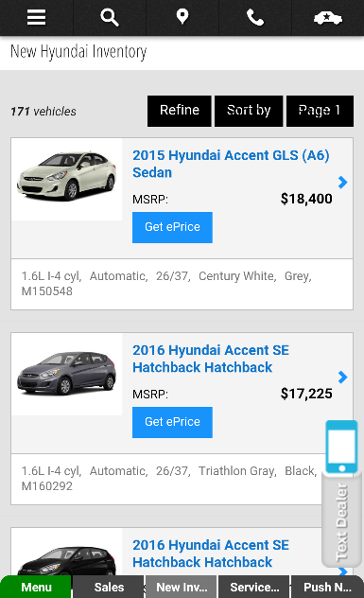Get ePrice for 2016 Accent SE Hatchback
The width and height of the screenshot is (364, 598).
tap(172, 422)
